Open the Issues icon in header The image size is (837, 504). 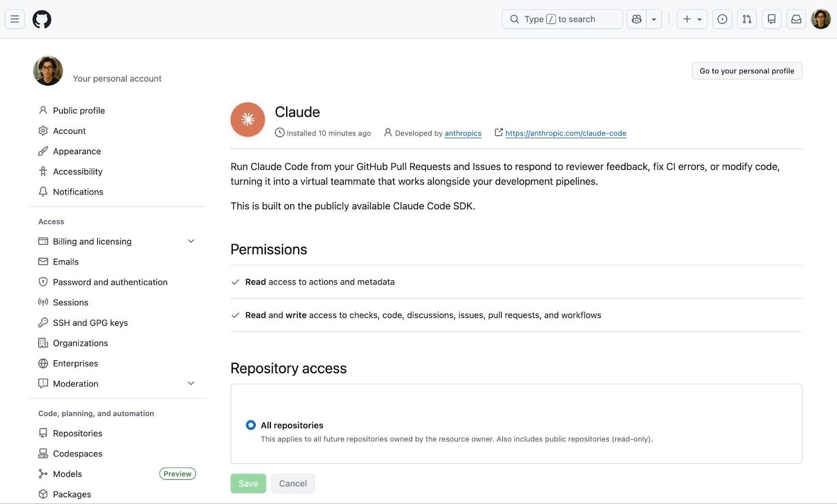(x=722, y=19)
